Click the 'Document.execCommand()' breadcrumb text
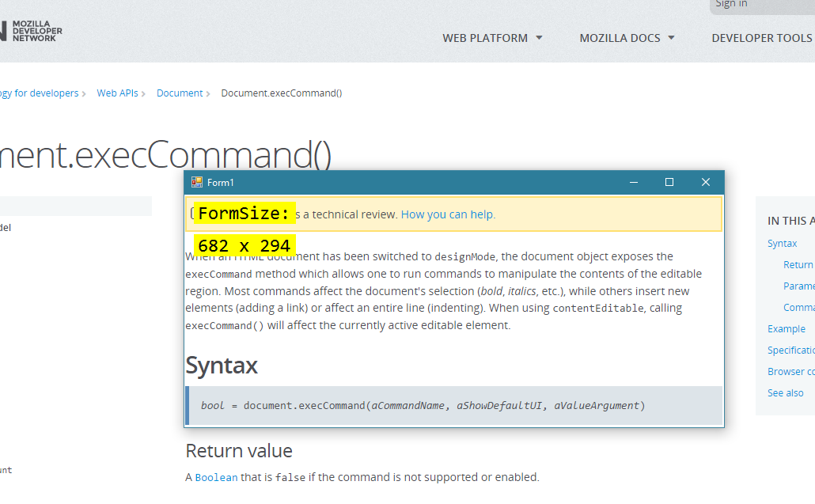 click(x=282, y=93)
